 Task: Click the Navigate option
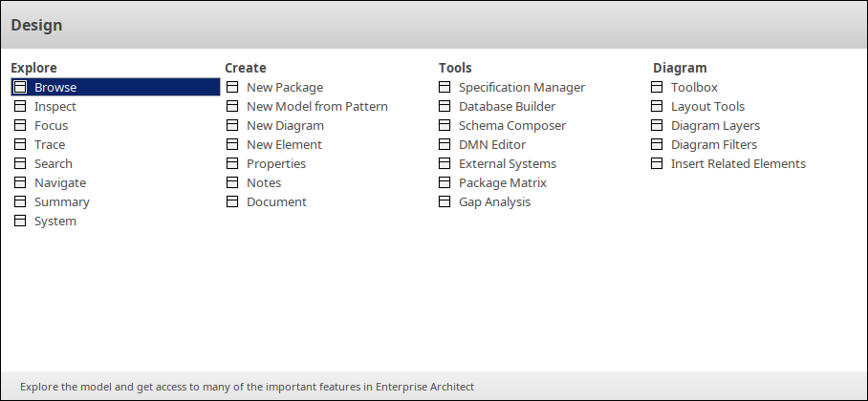[59, 182]
